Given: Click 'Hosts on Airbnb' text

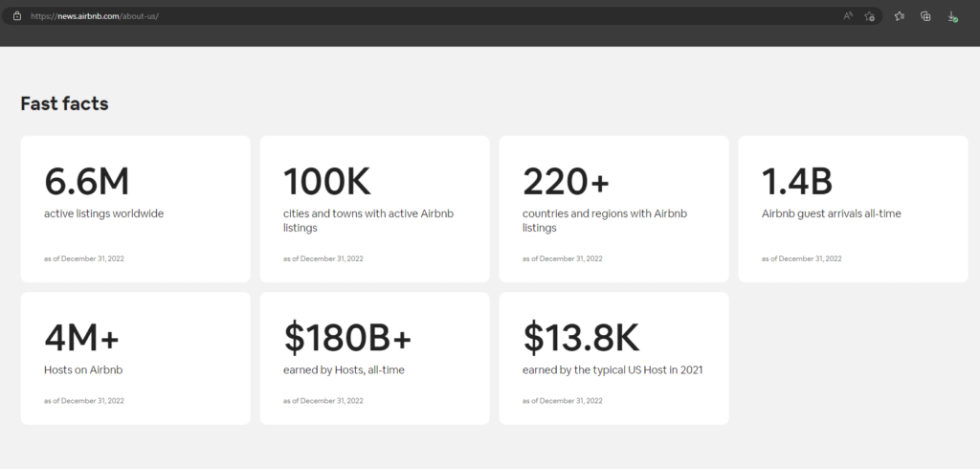Looking at the screenshot, I should point(83,369).
